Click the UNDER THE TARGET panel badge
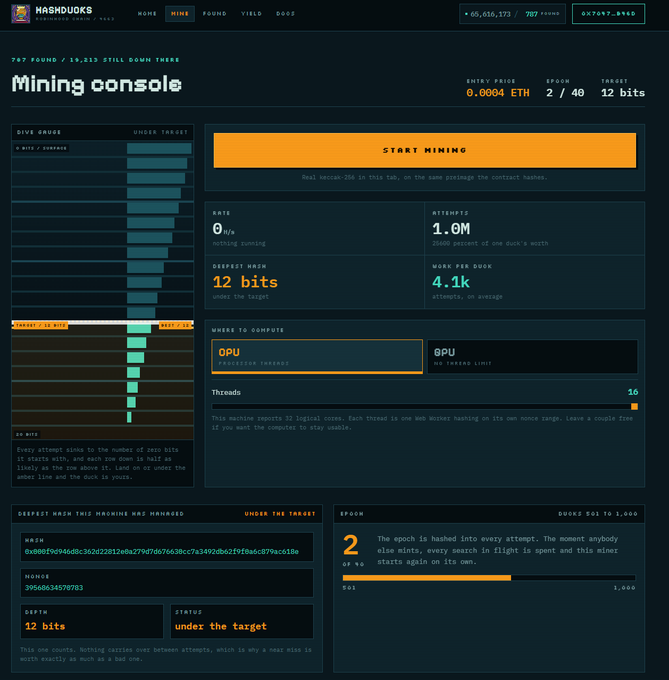The width and height of the screenshot is (669, 680). [280, 514]
